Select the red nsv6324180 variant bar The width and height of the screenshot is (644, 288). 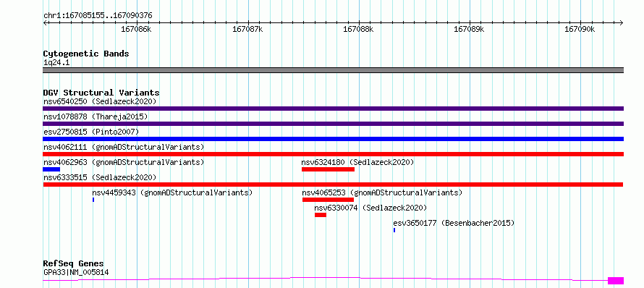click(328, 169)
